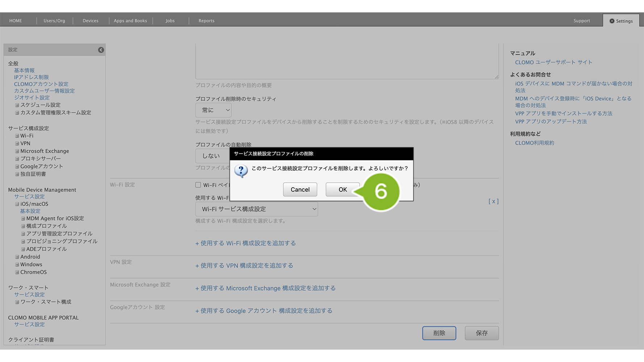The image size is (644, 362).
Task: Open the しない auto-delete dropdown
Action: point(213,156)
